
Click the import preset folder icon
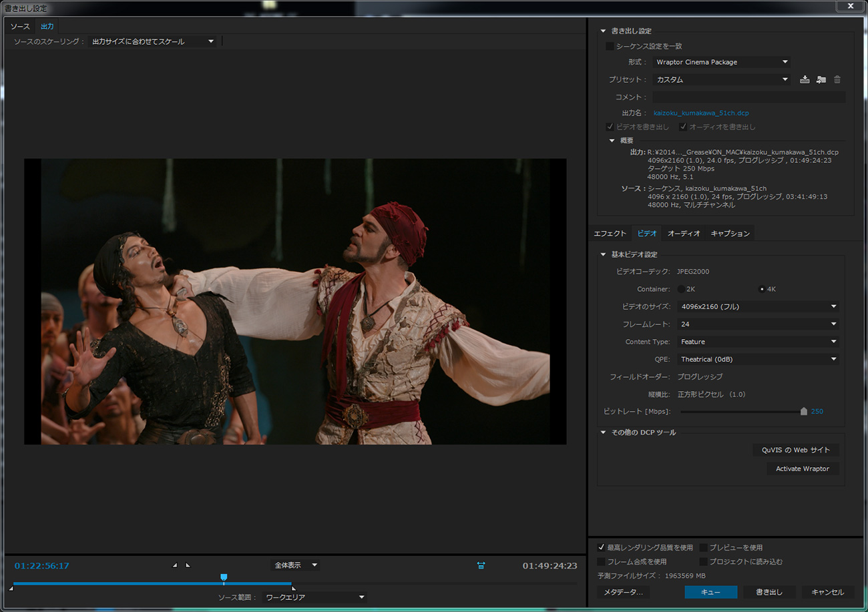coord(821,79)
